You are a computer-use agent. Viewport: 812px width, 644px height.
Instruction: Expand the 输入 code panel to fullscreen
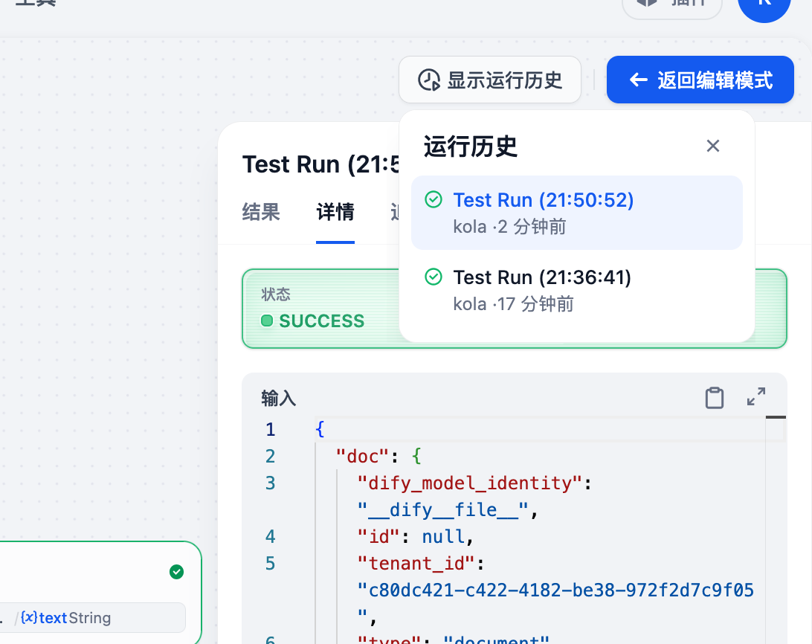coord(756,397)
